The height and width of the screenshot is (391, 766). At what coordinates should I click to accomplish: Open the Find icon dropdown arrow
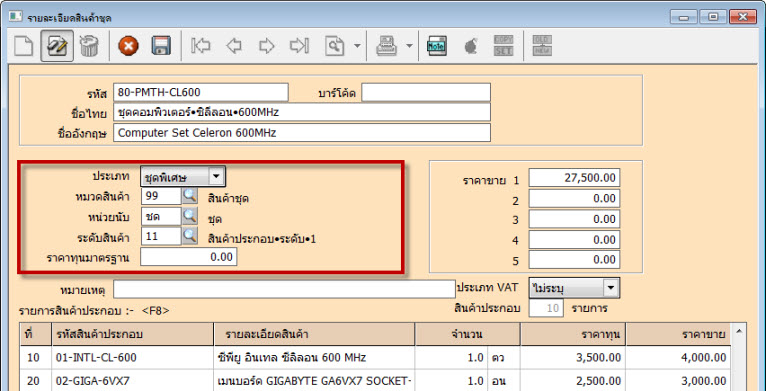coord(357,46)
